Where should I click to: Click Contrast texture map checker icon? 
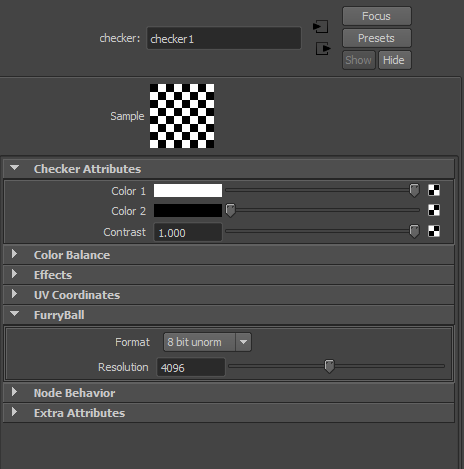(434, 231)
